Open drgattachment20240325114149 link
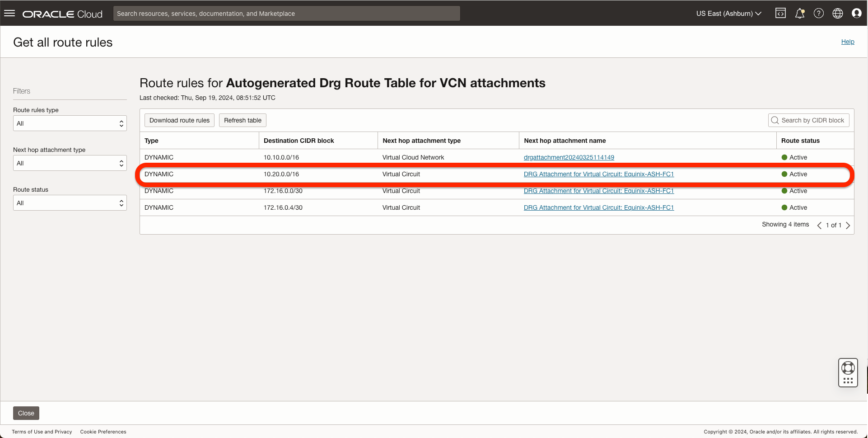 click(569, 157)
